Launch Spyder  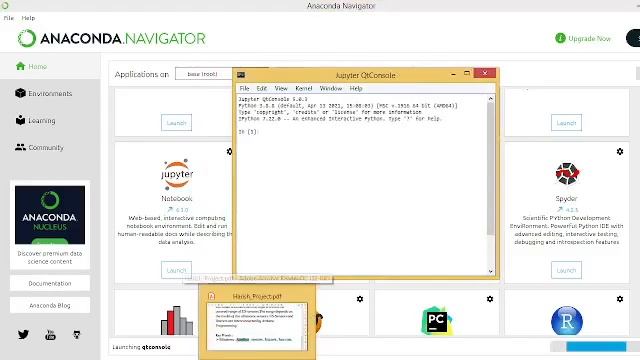[x=566, y=270]
